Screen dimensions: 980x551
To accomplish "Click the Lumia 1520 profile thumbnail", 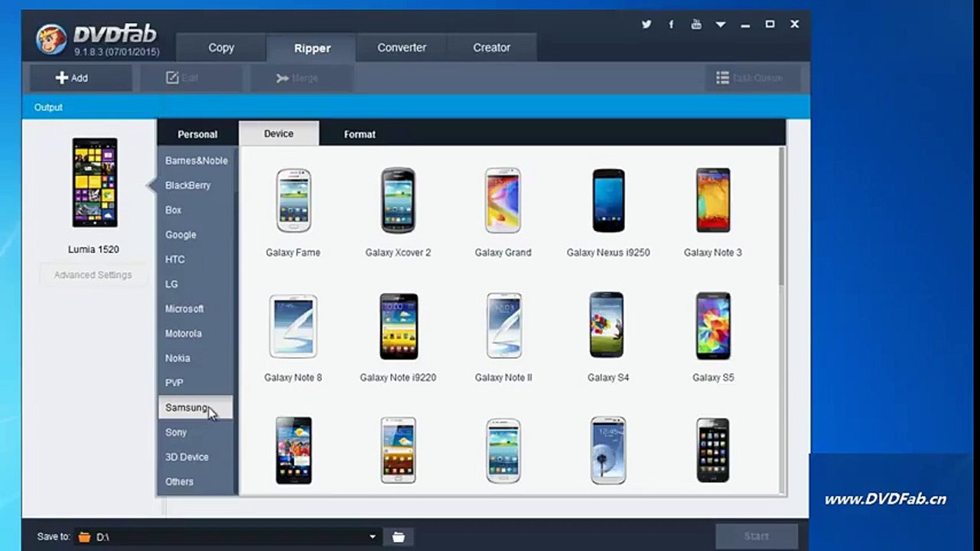I will tap(95, 183).
